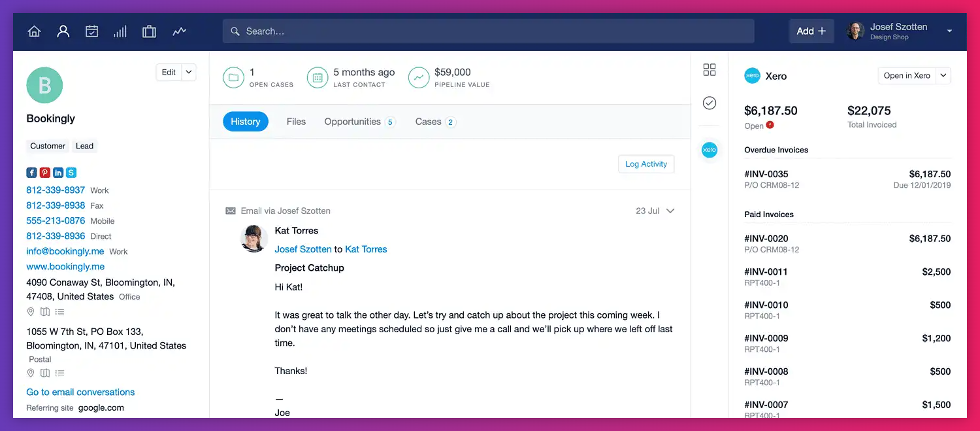Expand the dropdown next to Open in Xero
Screen dimensions: 980x431
[943, 76]
